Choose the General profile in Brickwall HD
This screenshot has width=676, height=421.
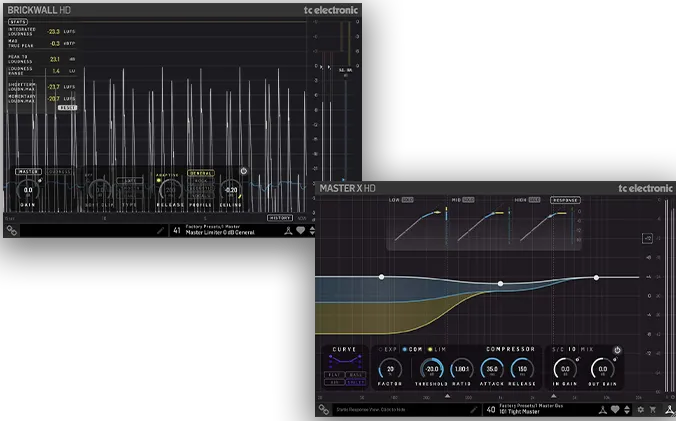point(200,173)
